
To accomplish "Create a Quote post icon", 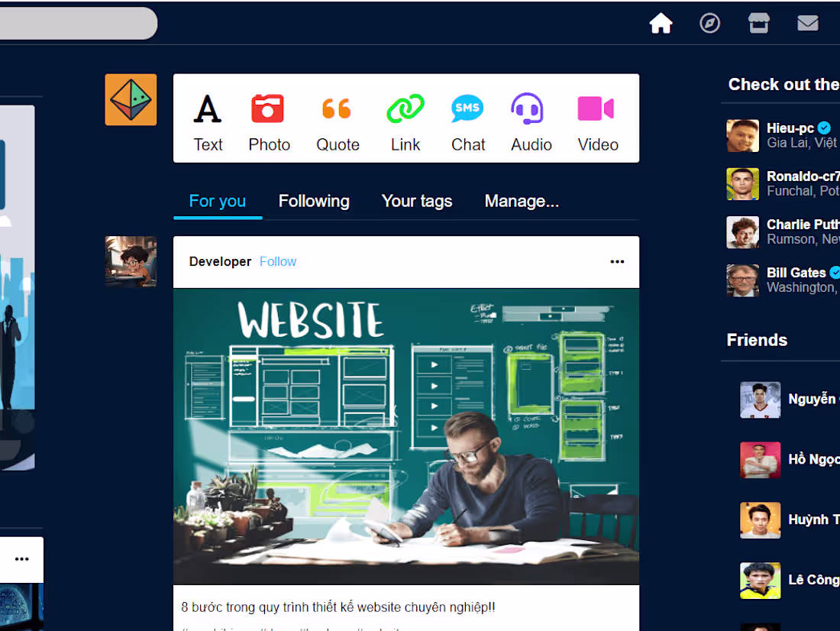I will tap(337, 108).
